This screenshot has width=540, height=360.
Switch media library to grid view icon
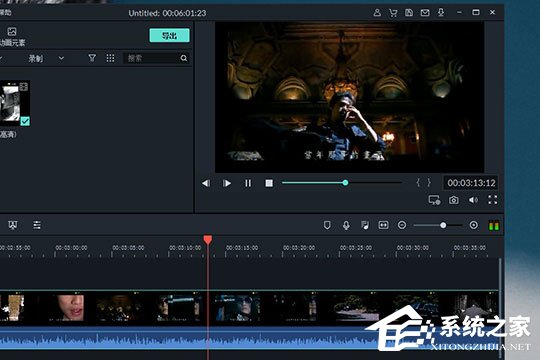click(x=110, y=58)
